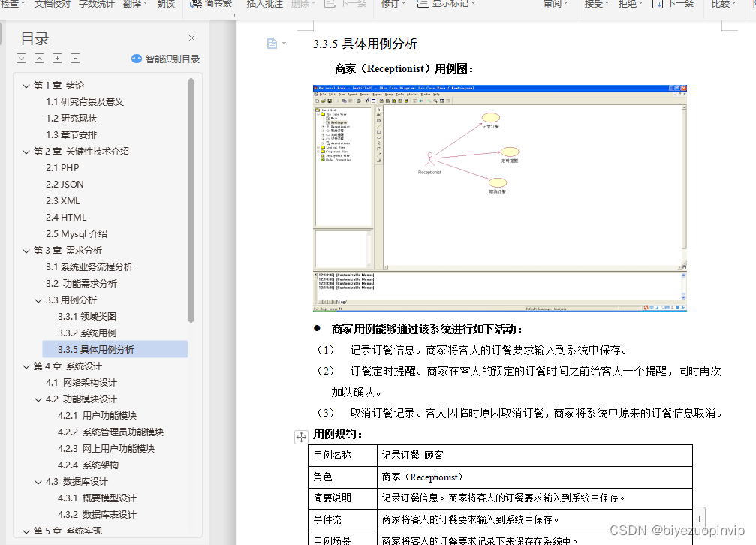Image resolution: width=756 pixels, height=545 pixels.
Task: Open outline entry 4.2.3 网上用户功能模块
Action: [x=106, y=449]
